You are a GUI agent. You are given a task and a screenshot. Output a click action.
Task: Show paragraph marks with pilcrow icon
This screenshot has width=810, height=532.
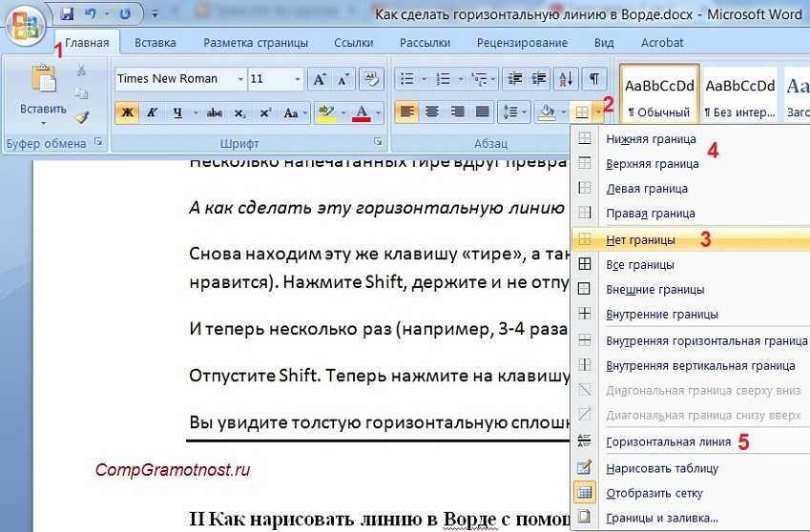click(x=593, y=79)
